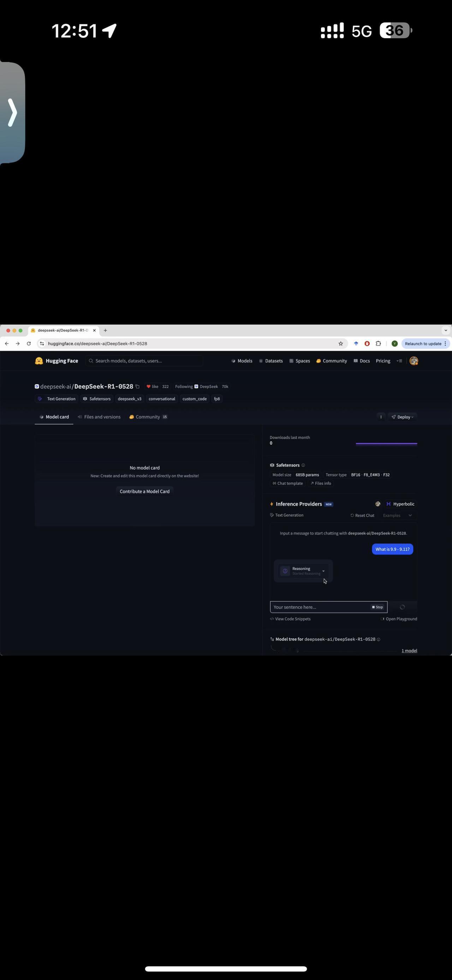Tap the iPhone side panel chevron

[13, 113]
